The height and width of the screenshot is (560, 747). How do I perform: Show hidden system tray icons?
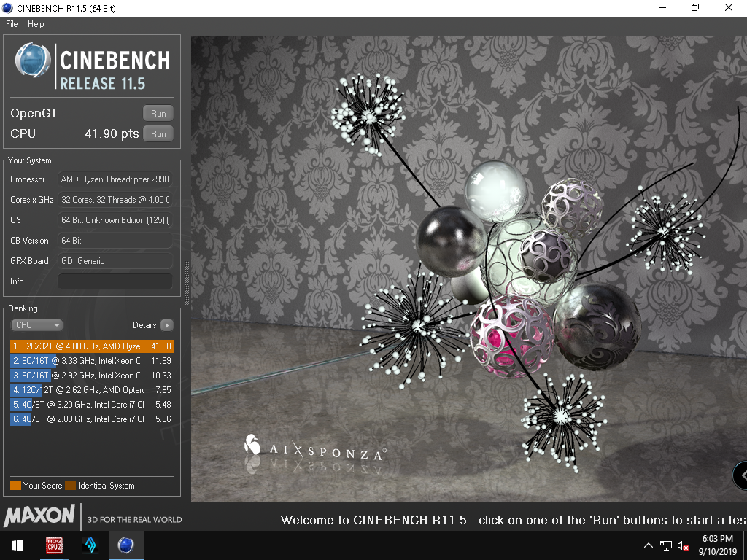click(x=648, y=545)
